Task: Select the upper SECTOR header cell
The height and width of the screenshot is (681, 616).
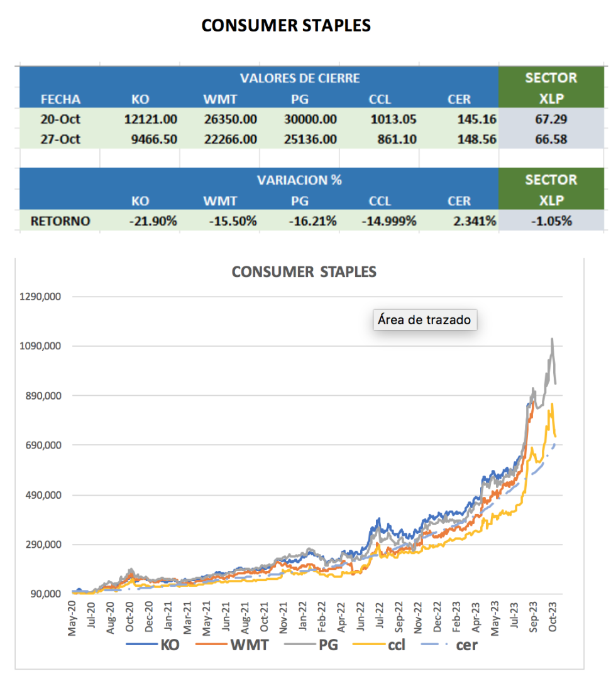Action: coord(551,78)
